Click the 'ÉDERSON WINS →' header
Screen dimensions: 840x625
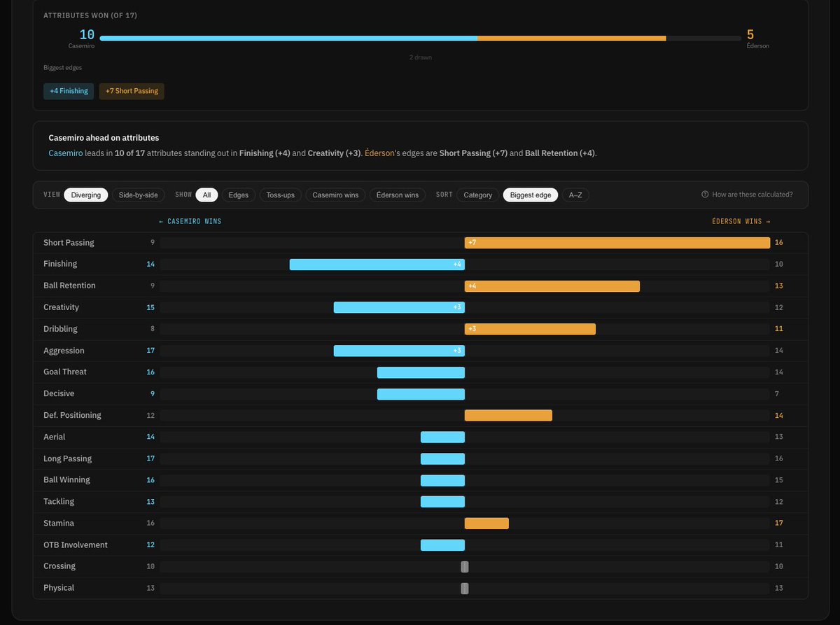[x=741, y=221]
